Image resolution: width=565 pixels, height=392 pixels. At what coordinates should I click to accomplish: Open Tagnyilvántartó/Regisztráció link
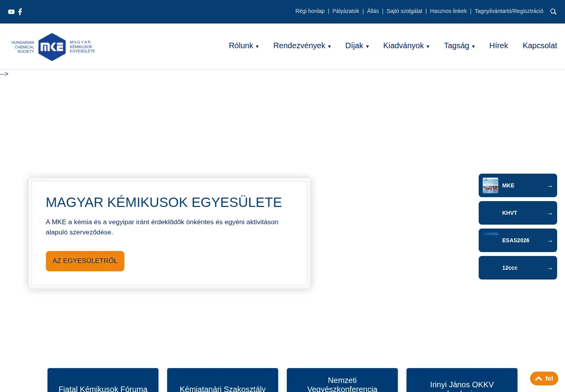509,11
